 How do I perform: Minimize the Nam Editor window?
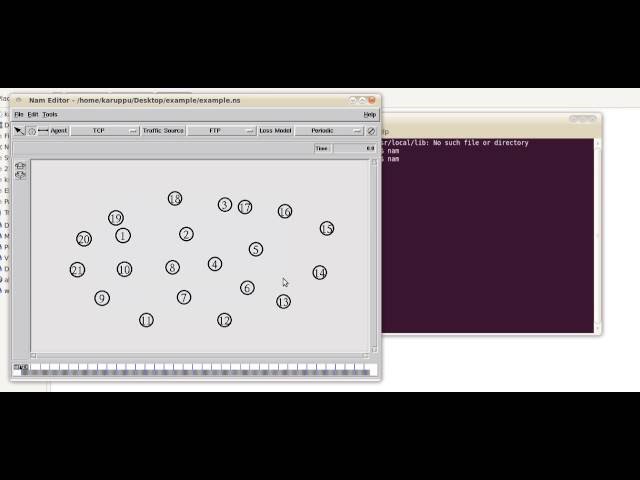pyautogui.click(x=353, y=100)
